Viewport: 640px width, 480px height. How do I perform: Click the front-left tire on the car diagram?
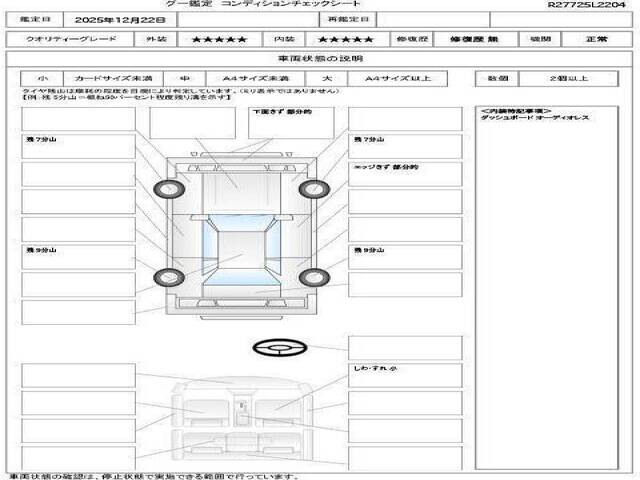click(163, 187)
